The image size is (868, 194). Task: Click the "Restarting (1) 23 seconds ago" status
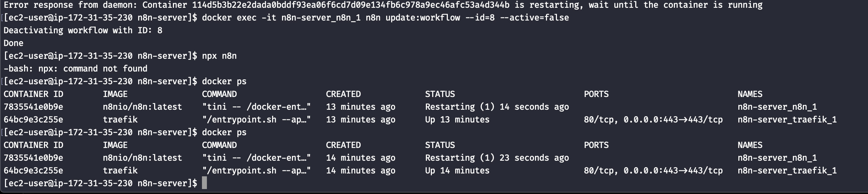point(497,158)
